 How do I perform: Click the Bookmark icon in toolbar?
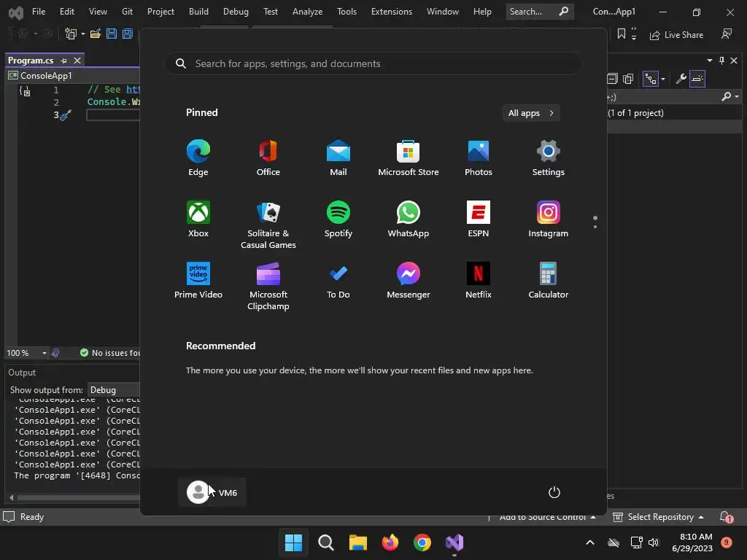(x=622, y=34)
